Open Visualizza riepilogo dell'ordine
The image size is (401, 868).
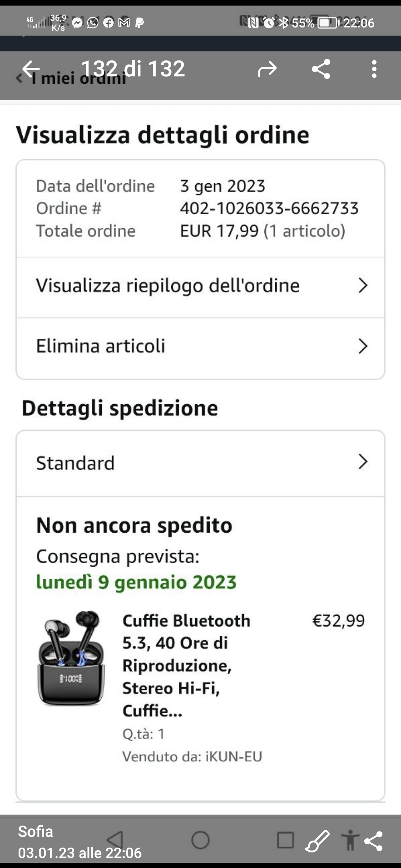point(200,286)
